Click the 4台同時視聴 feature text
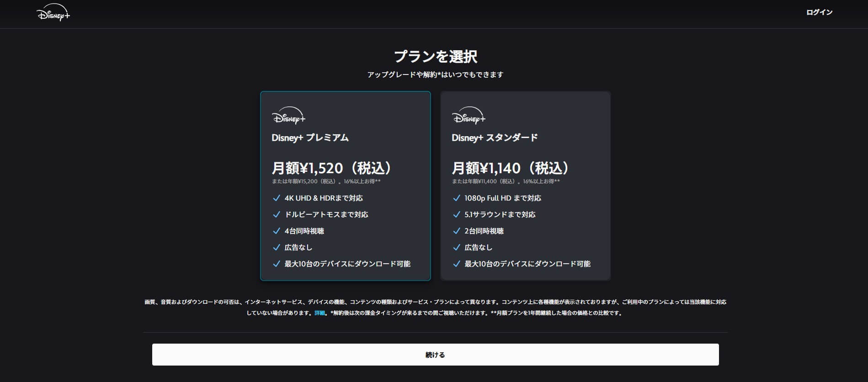Viewport: 868px width, 382px height. 304,231
